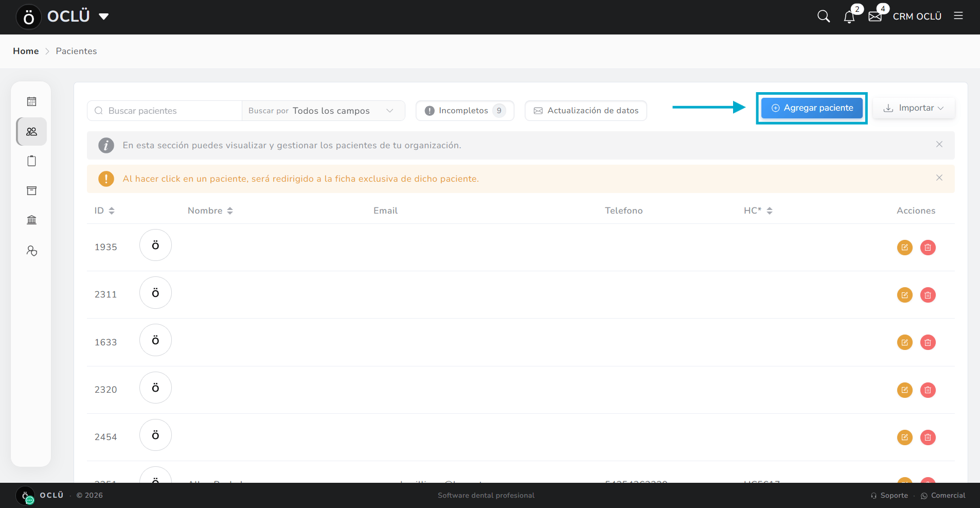Open avatar of patient 2454

click(155, 435)
